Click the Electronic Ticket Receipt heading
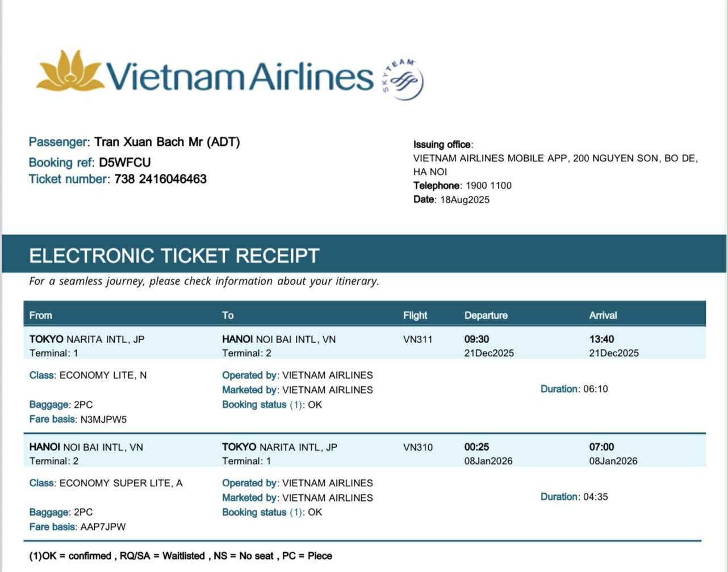 click(x=174, y=256)
